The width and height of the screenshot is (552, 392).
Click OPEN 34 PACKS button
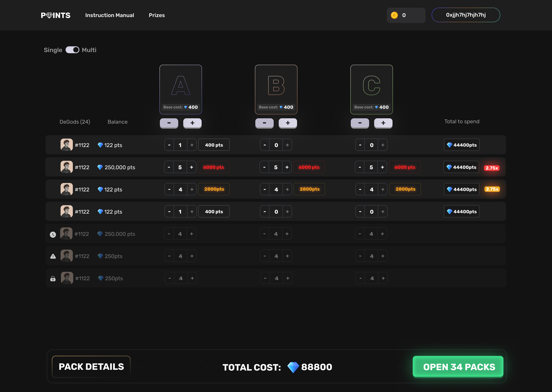point(459,366)
